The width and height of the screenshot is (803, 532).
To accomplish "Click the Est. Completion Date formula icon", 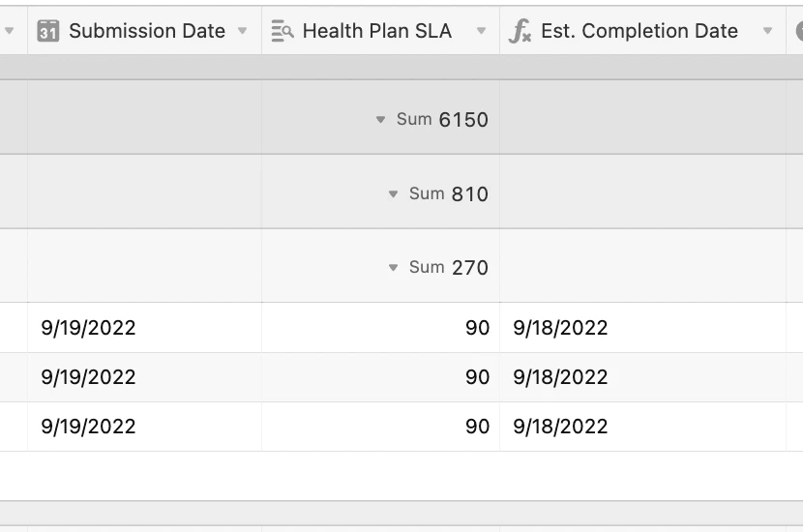I will pos(520,31).
